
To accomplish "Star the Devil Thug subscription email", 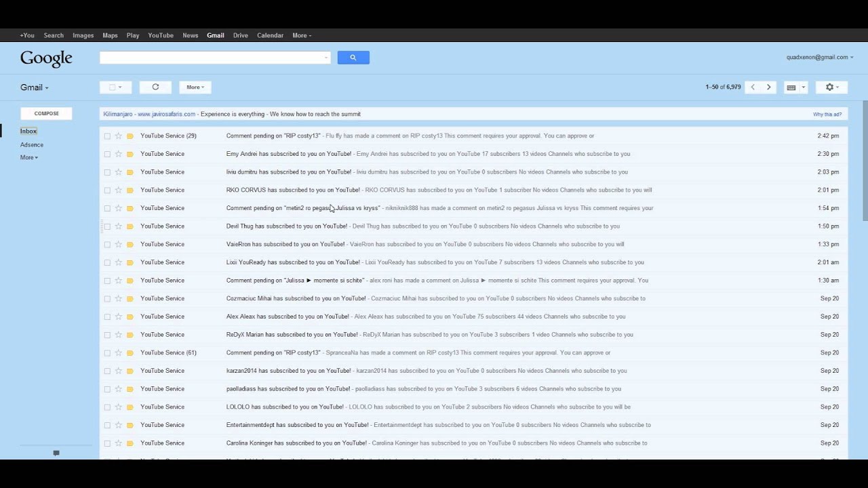I will (118, 226).
